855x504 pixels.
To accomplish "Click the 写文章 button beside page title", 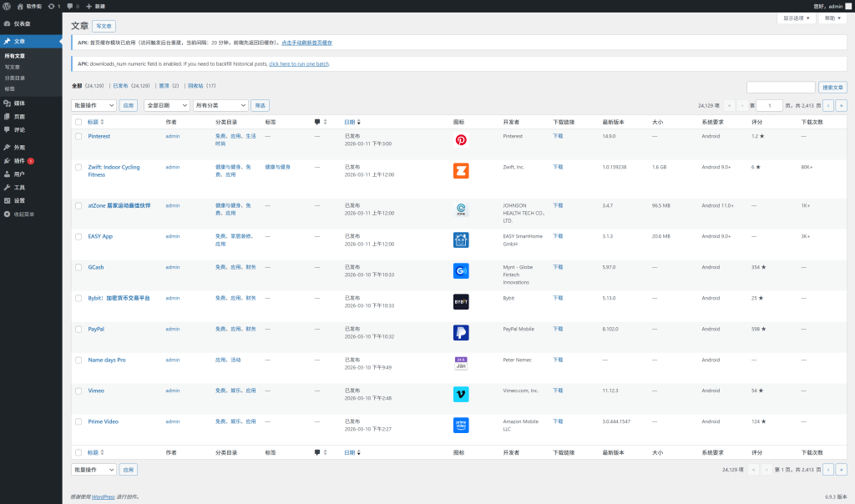I will [104, 27].
